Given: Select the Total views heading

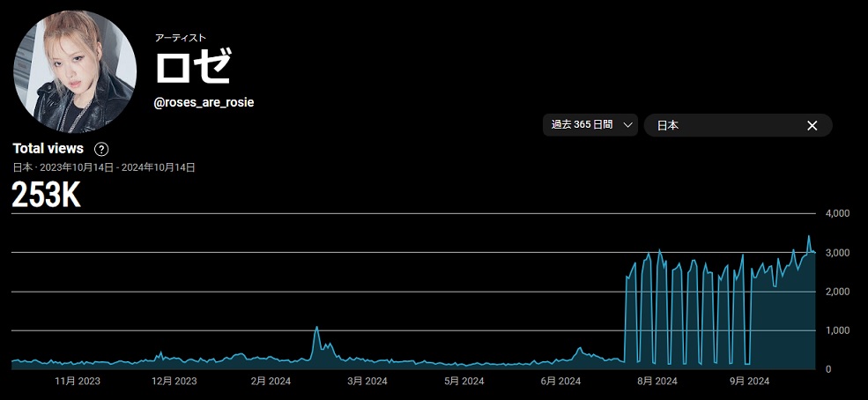Looking at the screenshot, I should pos(48,149).
